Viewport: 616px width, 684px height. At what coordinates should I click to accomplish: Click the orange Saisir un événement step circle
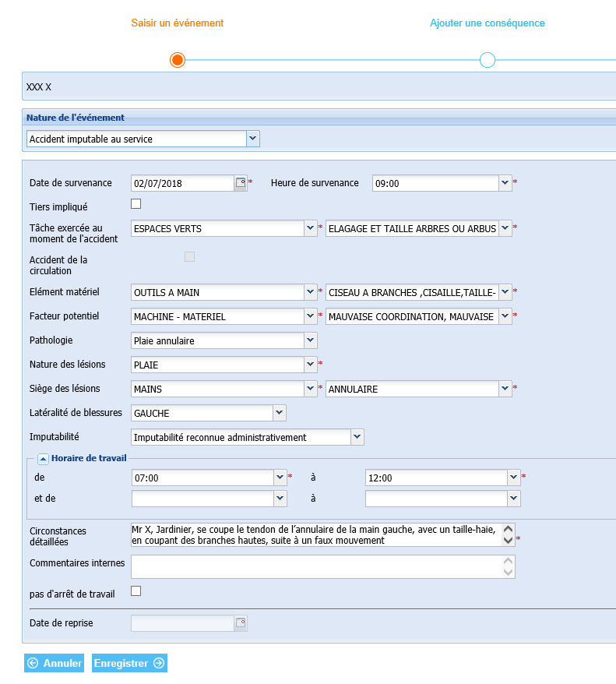[178, 60]
